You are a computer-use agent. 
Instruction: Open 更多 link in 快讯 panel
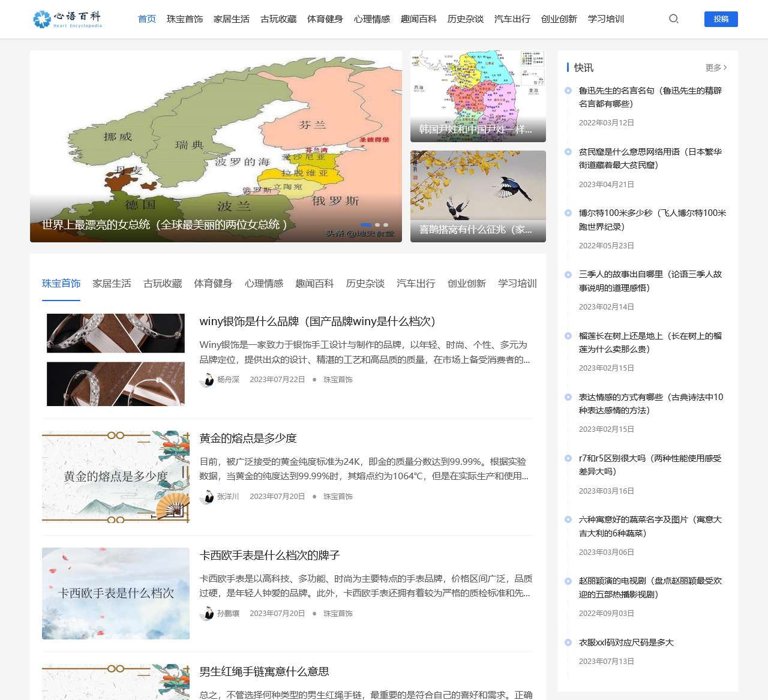tap(716, 68)
